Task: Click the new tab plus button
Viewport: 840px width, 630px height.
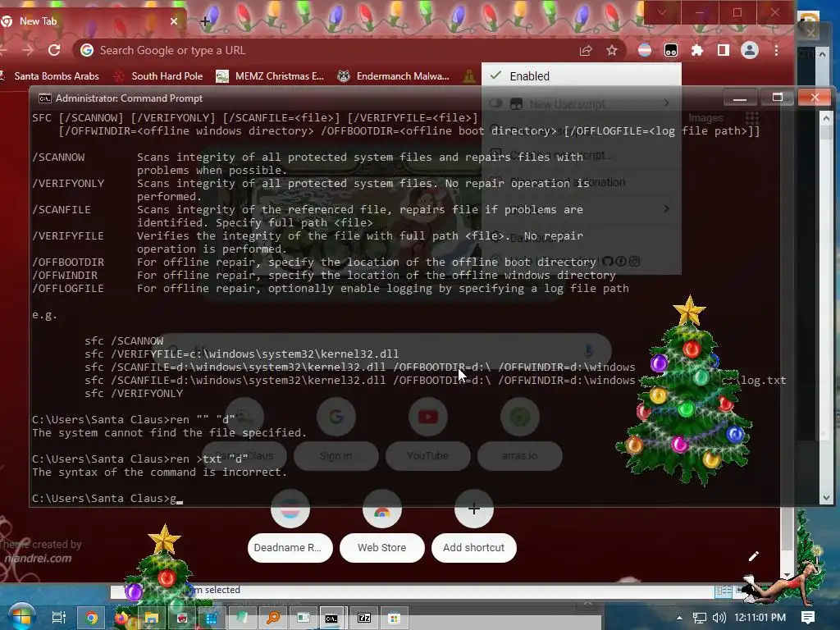Action: pyautogui.click(x=204, y=21)
